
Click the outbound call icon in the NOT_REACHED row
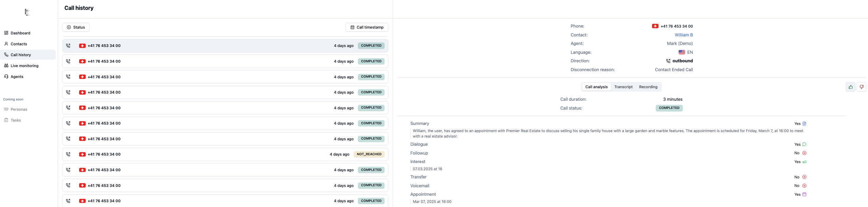point(68,154)
